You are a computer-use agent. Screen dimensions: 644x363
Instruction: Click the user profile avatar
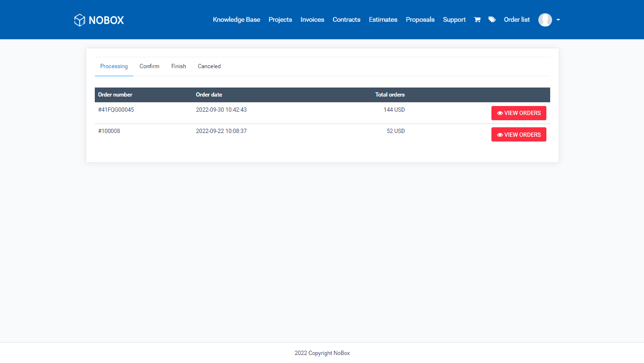click(545, 19)
